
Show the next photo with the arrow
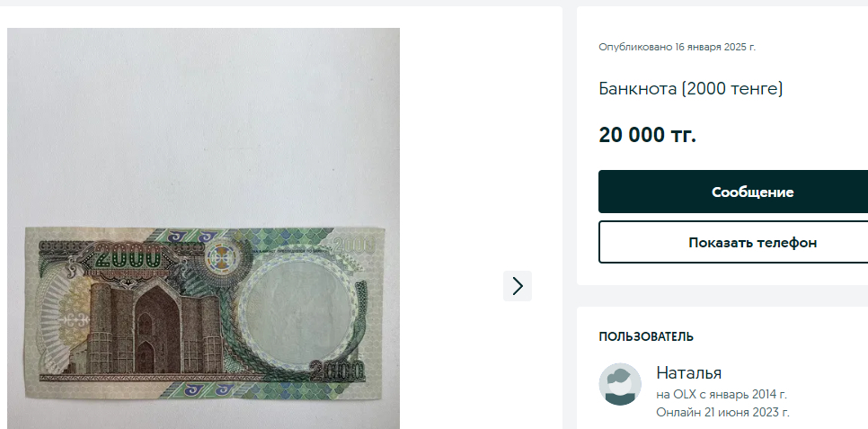coord(517,286)
